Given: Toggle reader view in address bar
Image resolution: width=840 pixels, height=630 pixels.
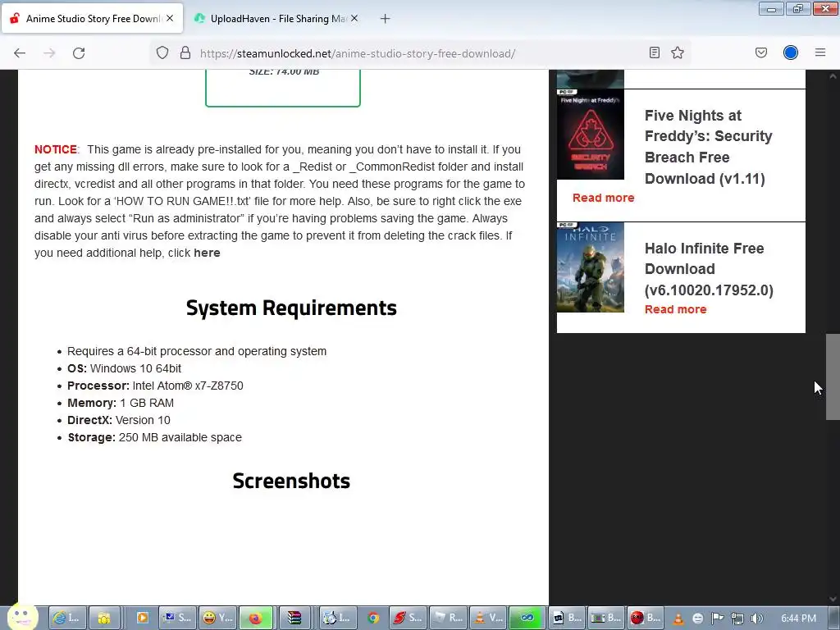Looking at the screenshot, I should pyautogui.click(x=654, y=52).
